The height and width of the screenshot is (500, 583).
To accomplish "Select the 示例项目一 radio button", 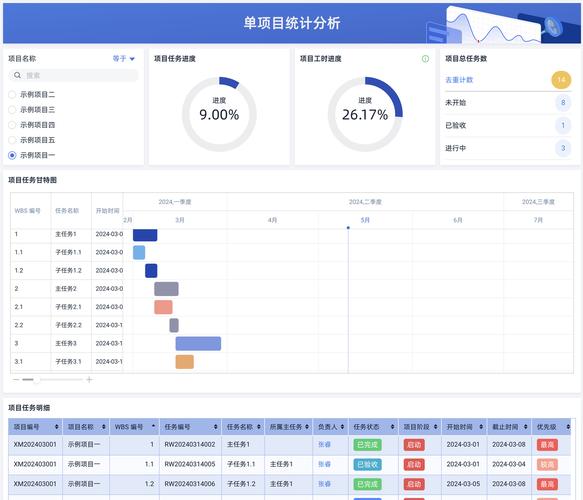I will (x=12, y=155).
